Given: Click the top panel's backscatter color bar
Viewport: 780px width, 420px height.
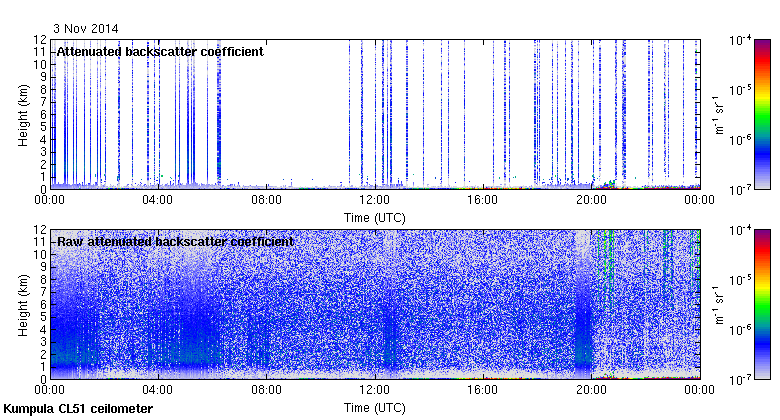Looking at the screenshot, I should click(762, 114).
